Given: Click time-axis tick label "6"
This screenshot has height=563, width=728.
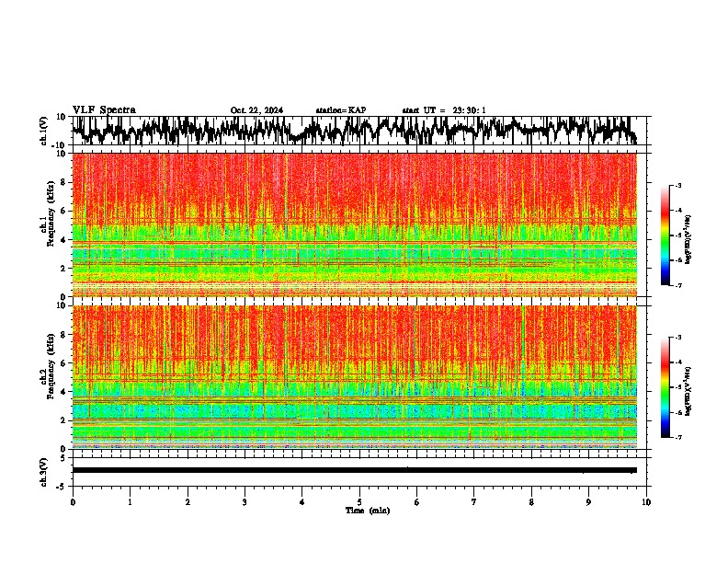Looking at the screenshot, I should click(x=416, y=502).
